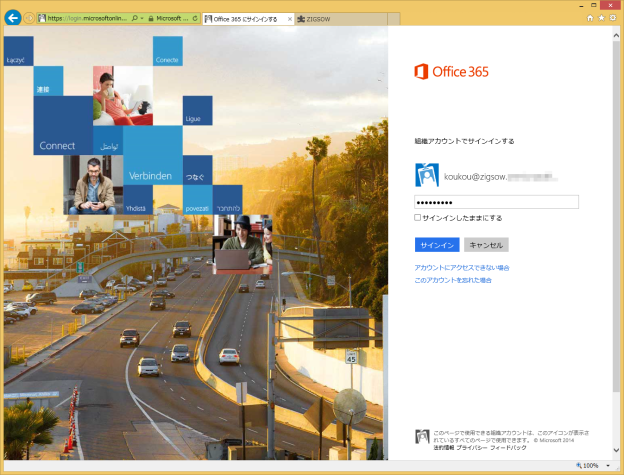Open the アカウントにアクセスできない場合 link

(x=462, y=268)
